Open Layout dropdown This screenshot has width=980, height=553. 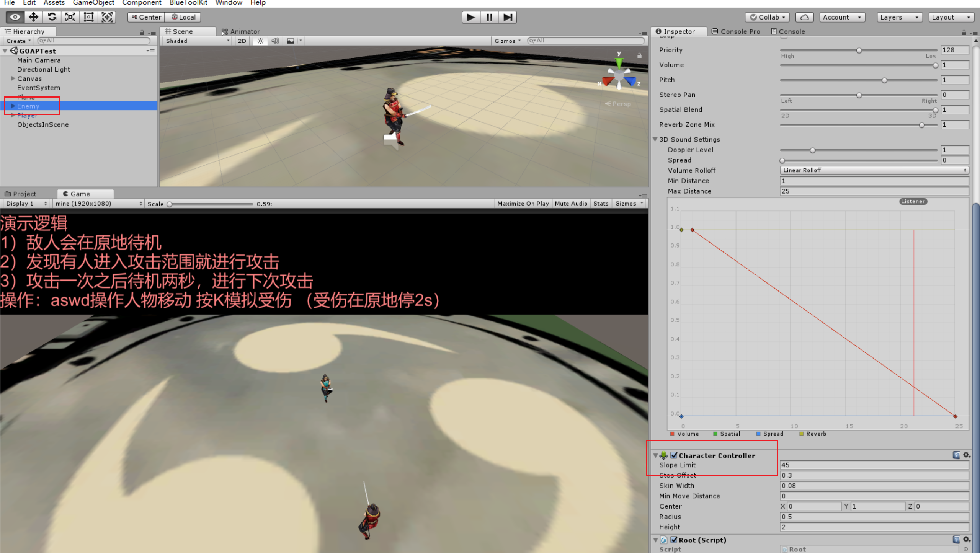click(x=951, y=17)
